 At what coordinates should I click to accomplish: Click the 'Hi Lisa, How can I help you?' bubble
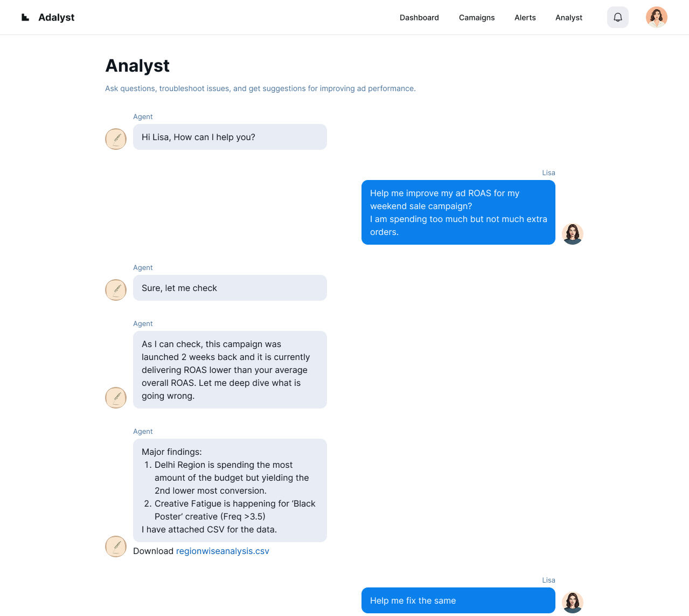[x=230, y=137]
